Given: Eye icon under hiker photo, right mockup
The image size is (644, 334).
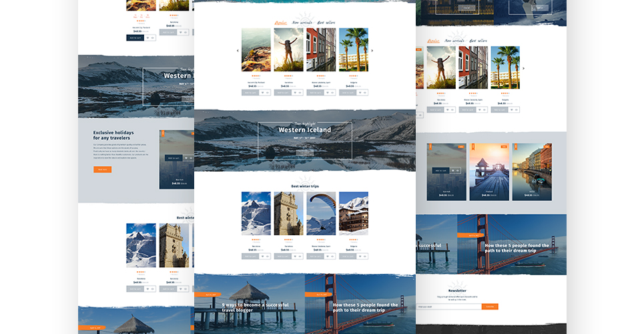Looking at the screenshot, I should click(x=452, y=110).
